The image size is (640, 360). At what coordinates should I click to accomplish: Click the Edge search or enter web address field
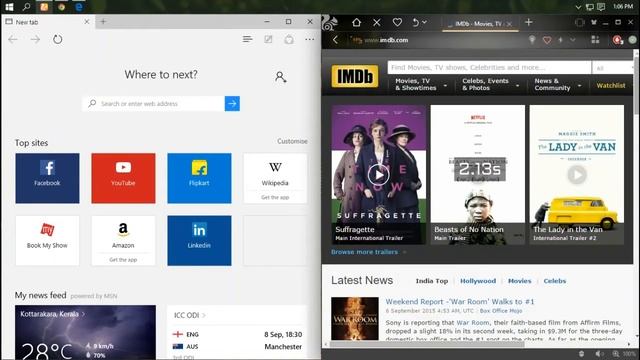153,104
